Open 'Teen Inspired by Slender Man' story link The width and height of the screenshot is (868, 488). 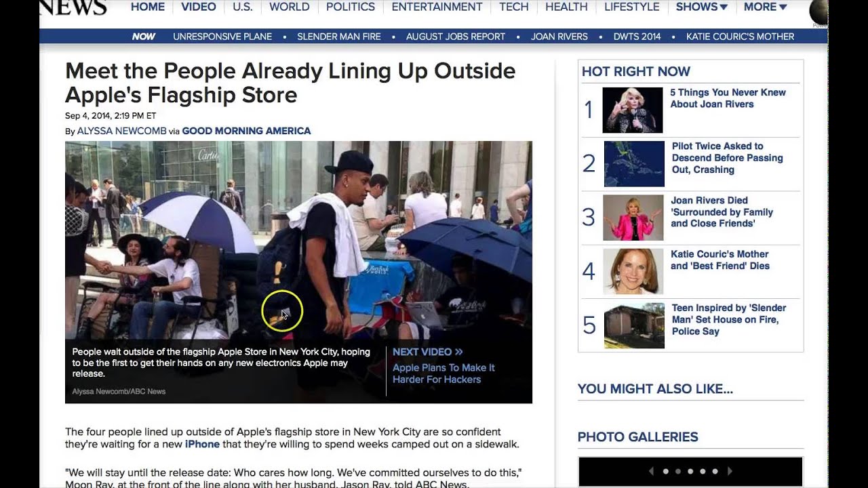click(729, 320)
